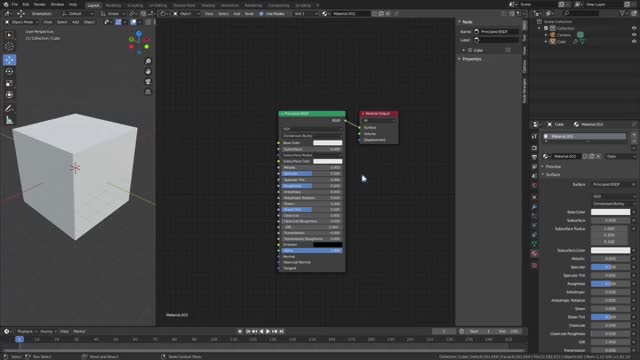Open the Output properties tab icon
This screenshot has width=640, height=360.
[534, 157]
